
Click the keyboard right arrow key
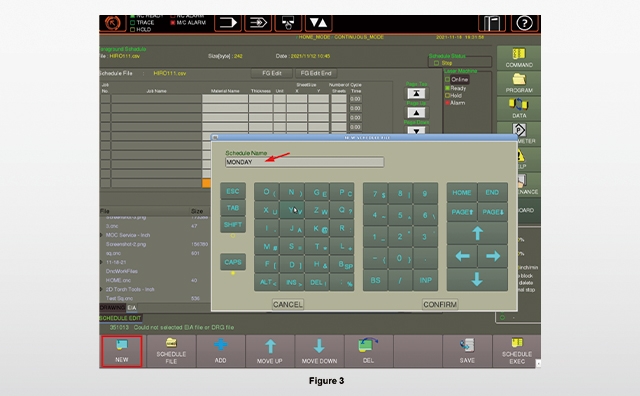493,256
